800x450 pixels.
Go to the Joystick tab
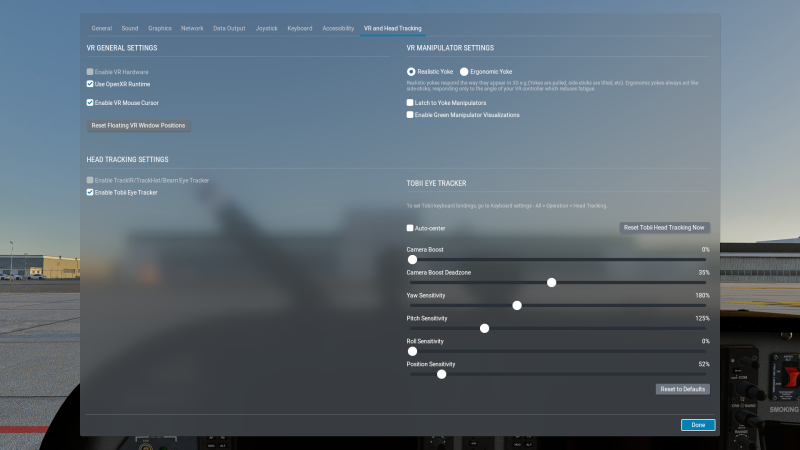[x=266, y=28]
